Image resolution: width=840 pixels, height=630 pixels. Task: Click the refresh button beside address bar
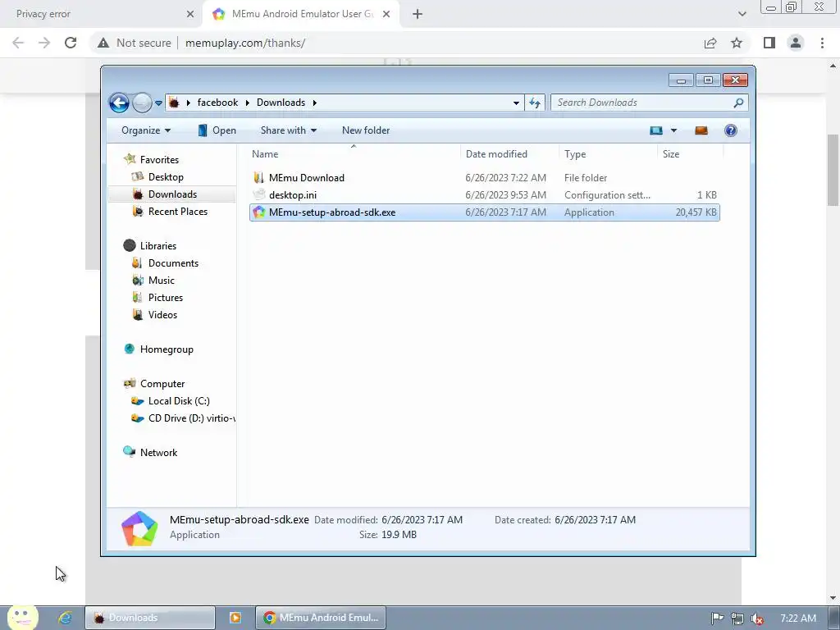pos(535,103)
